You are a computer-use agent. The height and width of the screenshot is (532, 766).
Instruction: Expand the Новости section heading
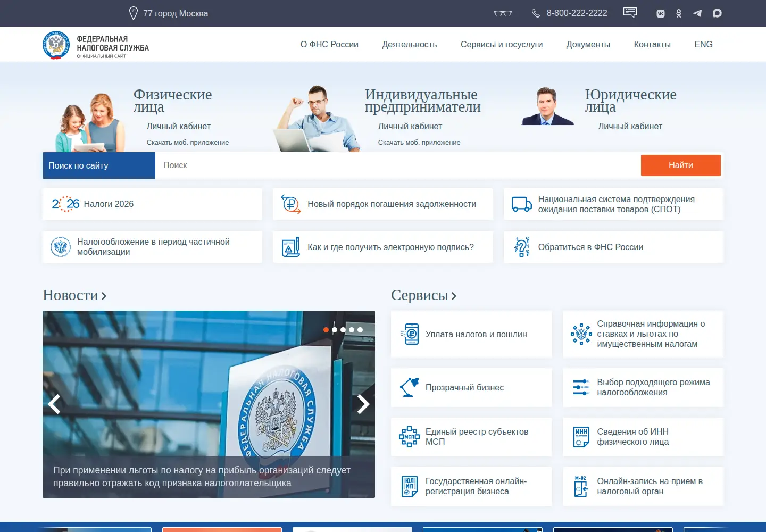(x=74, y=295)
